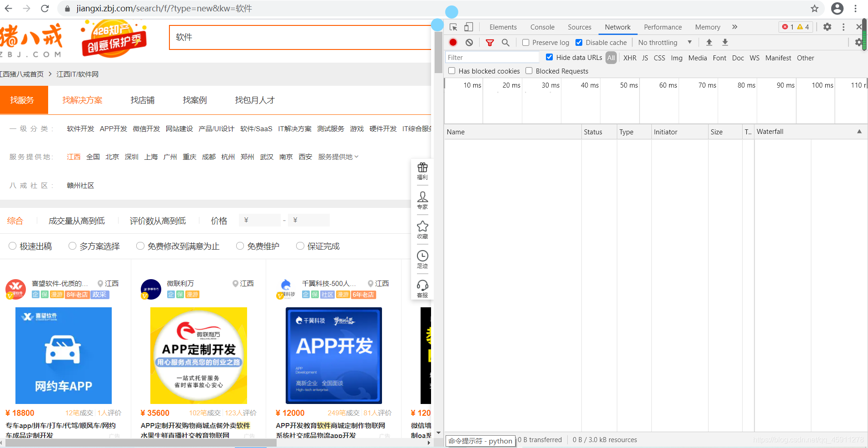This screenshot has width=868, height=448.
Task: Activate the DevTools inspect element picker
Action: (x=453, y=27)
